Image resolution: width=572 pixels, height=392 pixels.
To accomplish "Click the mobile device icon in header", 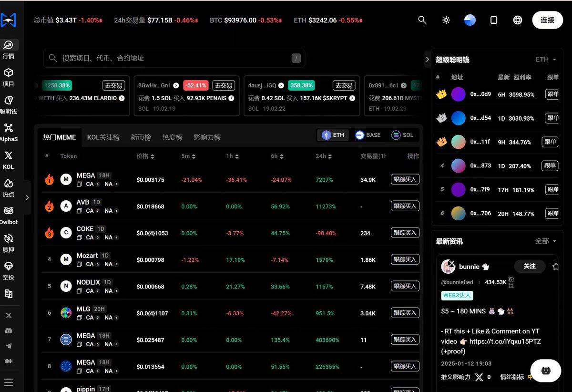I will pyautogui.click(x=494, y=20).
